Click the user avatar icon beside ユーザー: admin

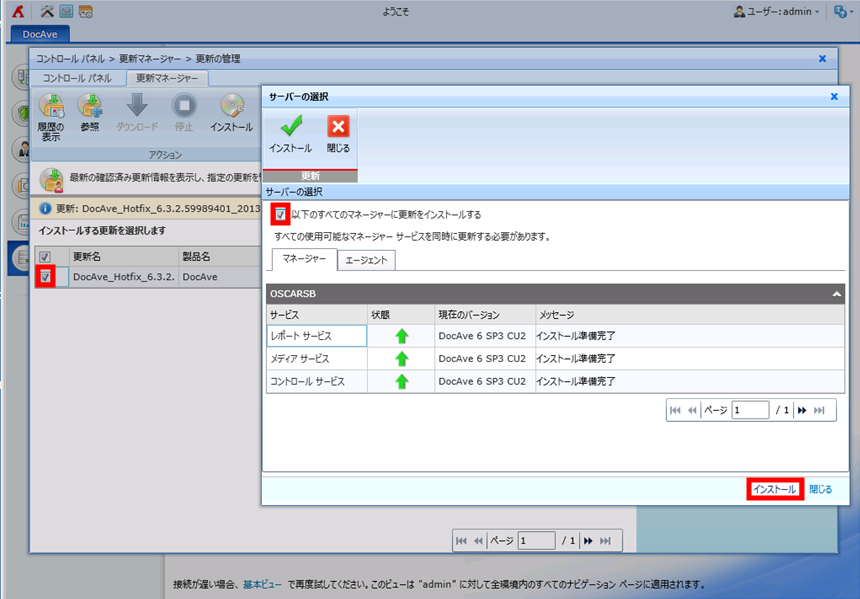739,11
